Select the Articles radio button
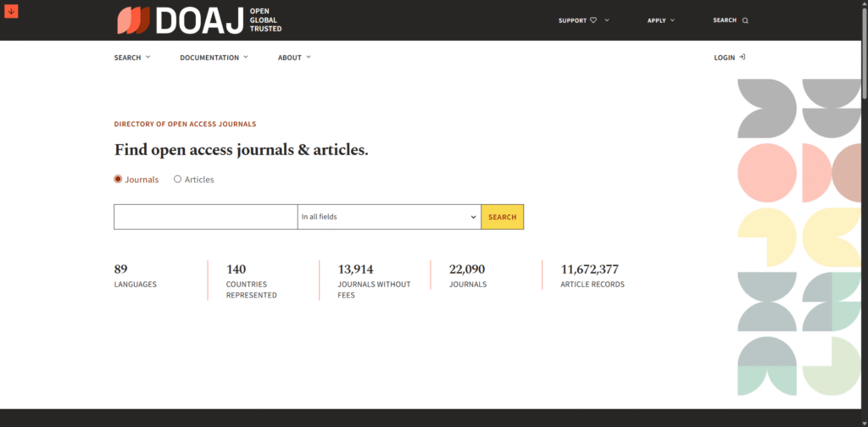 tap(177, 180)
